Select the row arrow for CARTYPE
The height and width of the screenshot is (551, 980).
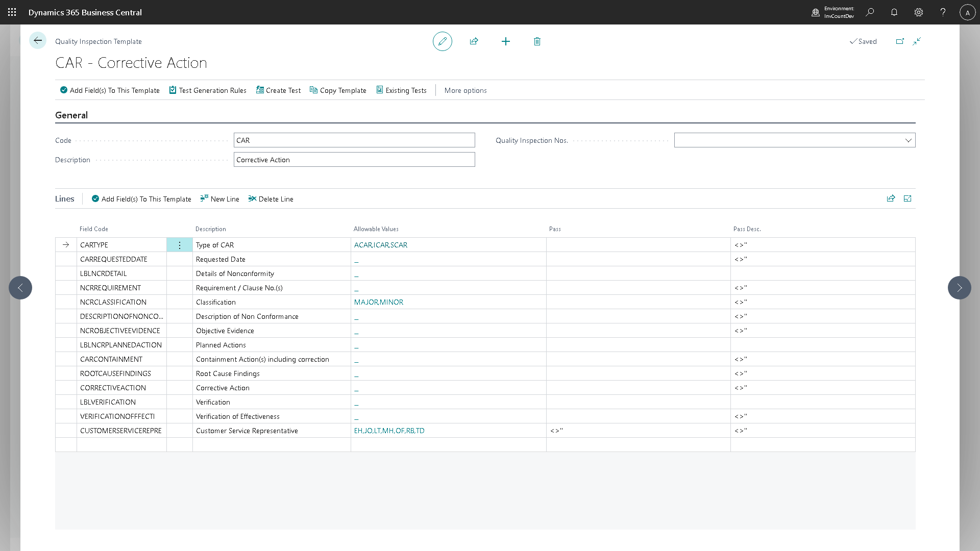(x=66, y=245)
